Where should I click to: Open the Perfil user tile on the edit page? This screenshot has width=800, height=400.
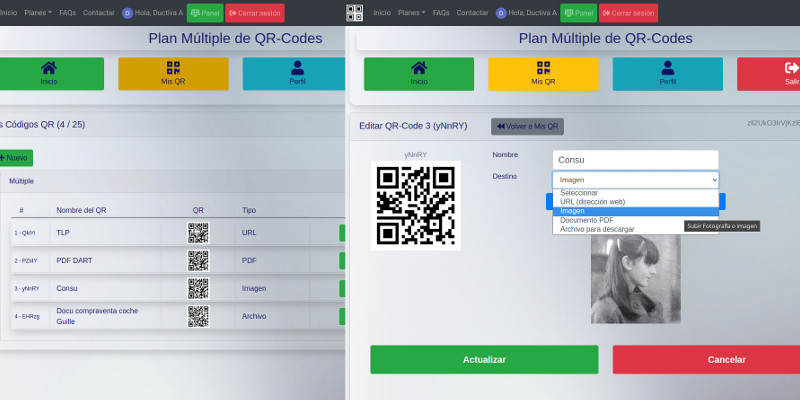coord(668,74)
